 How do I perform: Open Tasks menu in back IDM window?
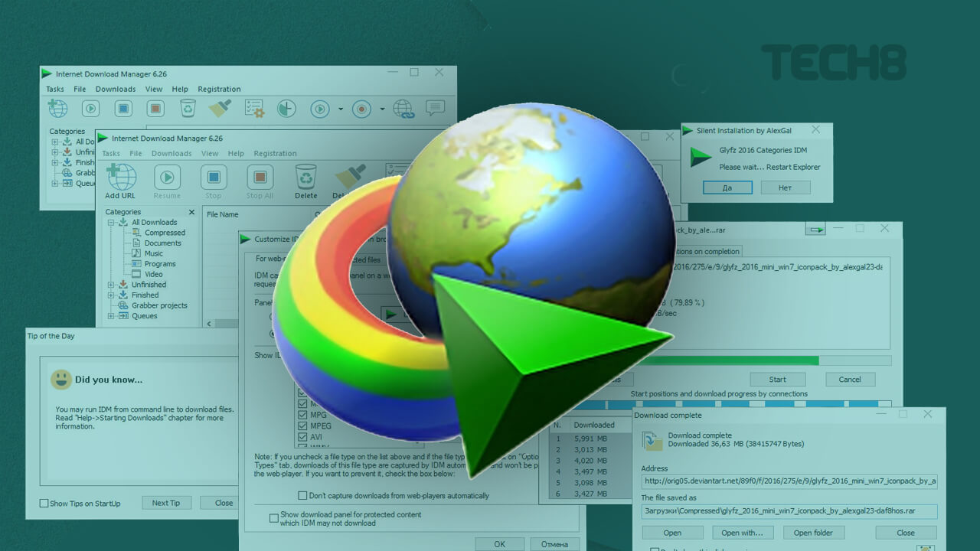[55, 89]
